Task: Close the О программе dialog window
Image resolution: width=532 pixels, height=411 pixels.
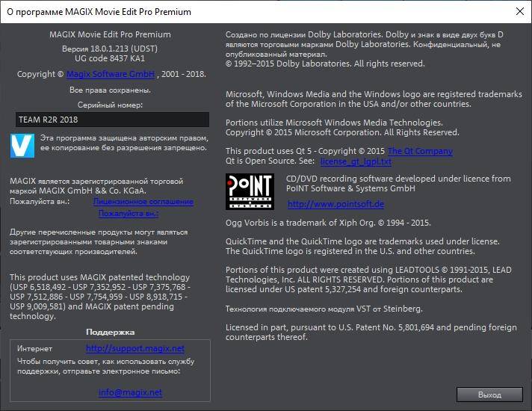Action: 520,11
